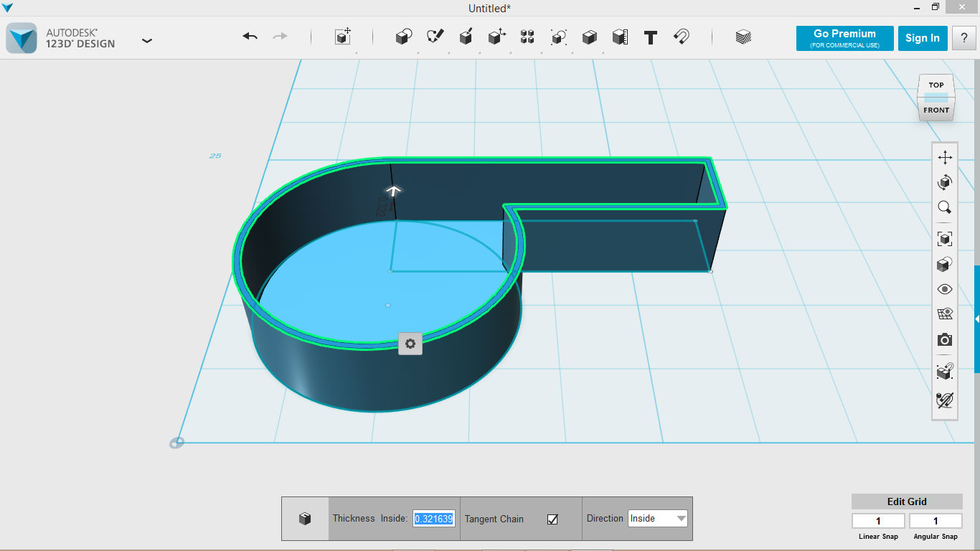Viewport: 980px width, 551px height.
Task: Select the Sketch tool icon
Action: click(x=435, y=37)
